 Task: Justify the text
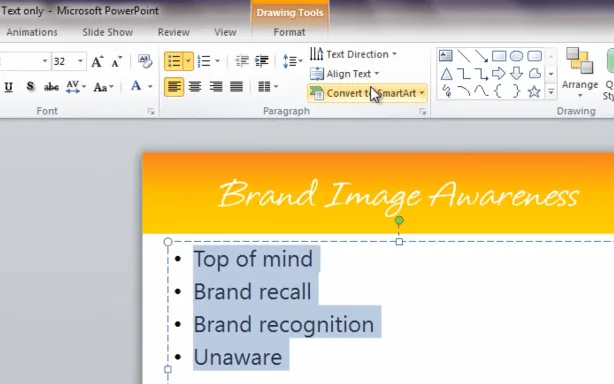pyautogui.click(x=237, y=87)
